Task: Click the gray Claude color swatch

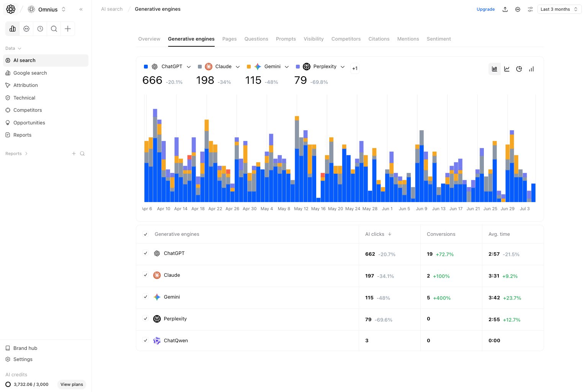Action: (x=200, y=67)
